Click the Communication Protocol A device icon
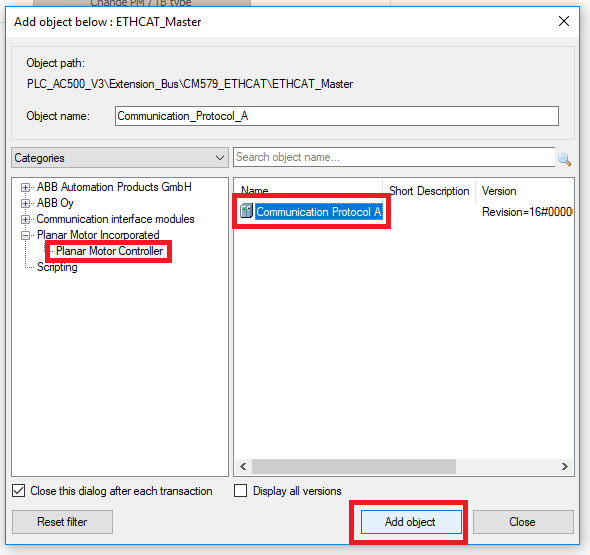The height and width of the screenshot is (555, 590). [x=246, y=211]
